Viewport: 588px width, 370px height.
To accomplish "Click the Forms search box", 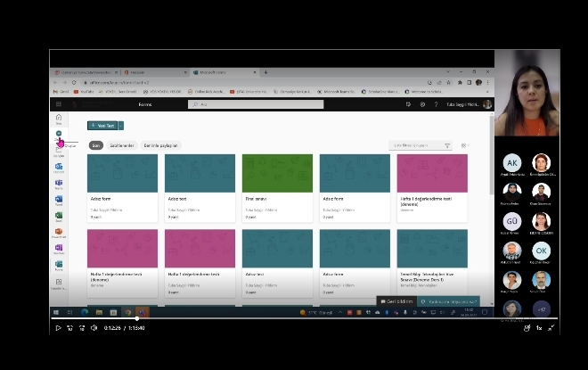I will click(267, 104).
